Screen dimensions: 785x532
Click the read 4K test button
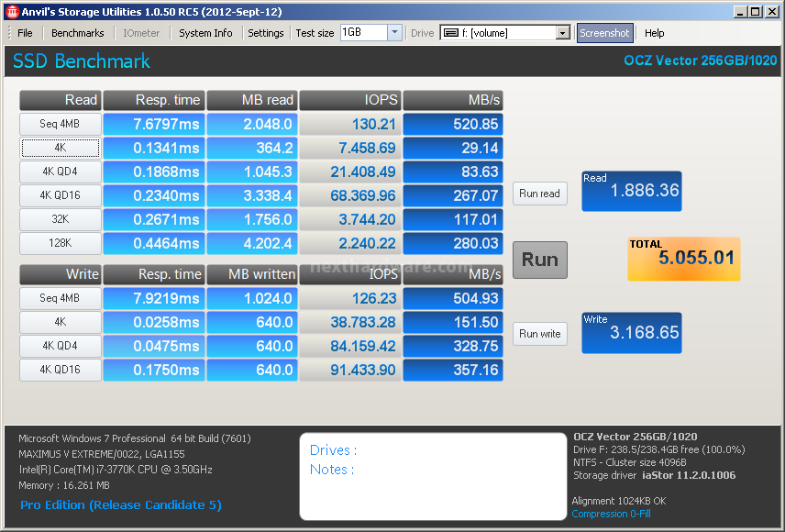61,148
